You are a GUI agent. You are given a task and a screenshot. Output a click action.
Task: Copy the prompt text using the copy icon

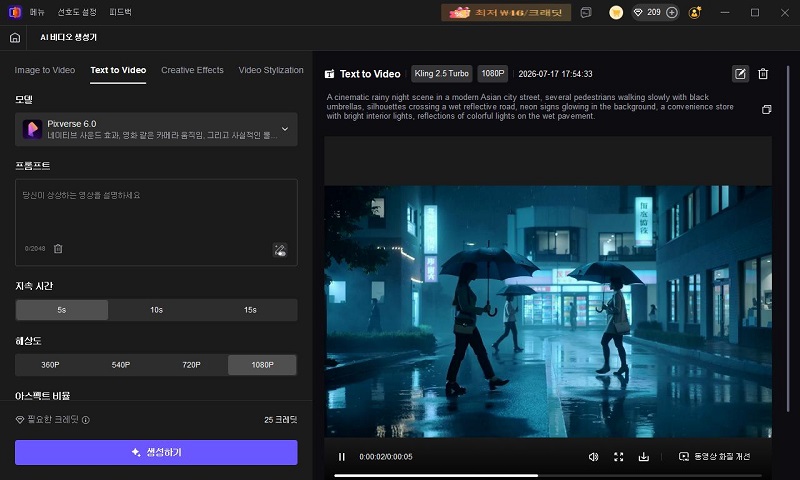[x=766, y=109]
